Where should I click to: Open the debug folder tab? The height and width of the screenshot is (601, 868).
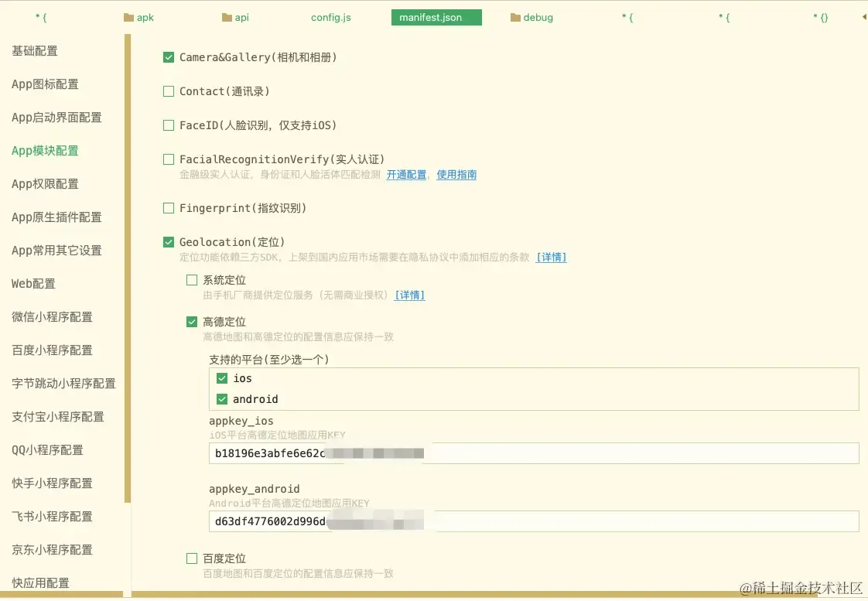point(531,18)
